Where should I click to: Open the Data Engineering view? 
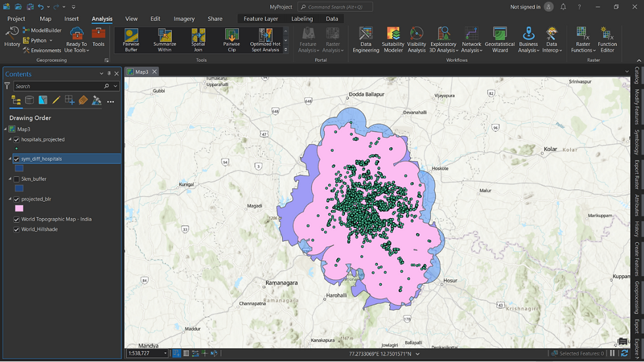coord(365,40)
